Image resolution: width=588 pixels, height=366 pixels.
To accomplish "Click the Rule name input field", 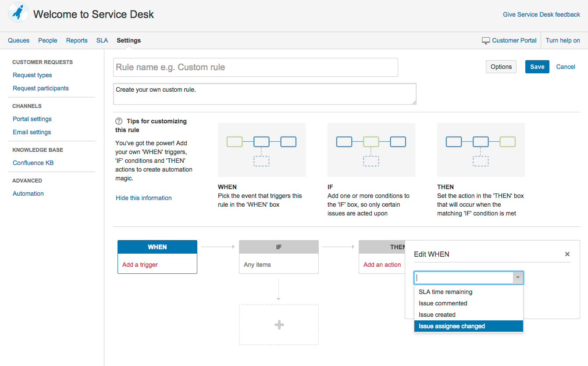I will tap(255, 67).
